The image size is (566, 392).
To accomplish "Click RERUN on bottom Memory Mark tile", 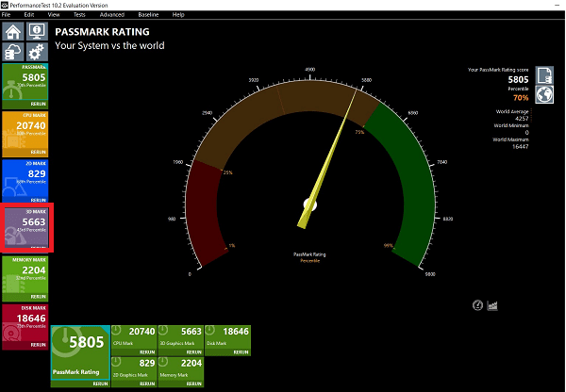I will (x=194, y=384).
